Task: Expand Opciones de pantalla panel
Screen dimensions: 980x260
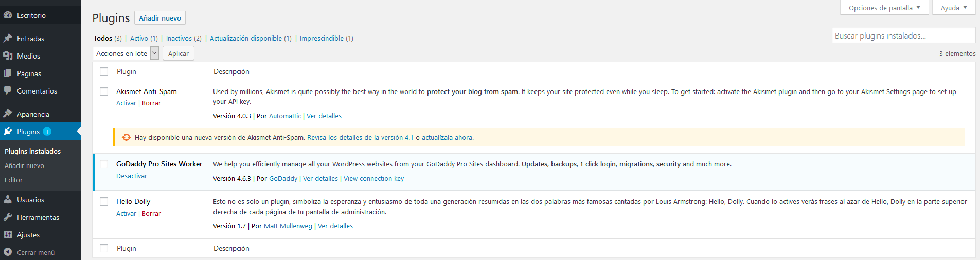Action: coord(884,8)
